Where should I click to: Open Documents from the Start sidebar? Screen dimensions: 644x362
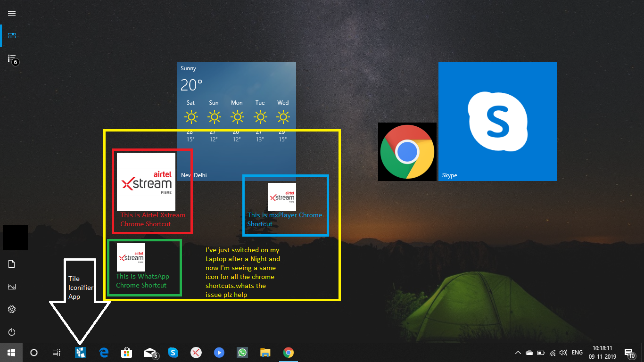point(11,264)
